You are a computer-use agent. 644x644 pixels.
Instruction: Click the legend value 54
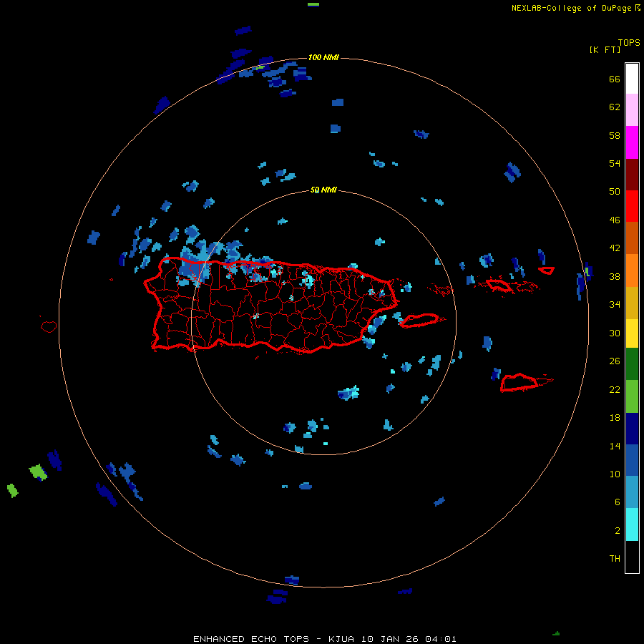pos(615,163)
